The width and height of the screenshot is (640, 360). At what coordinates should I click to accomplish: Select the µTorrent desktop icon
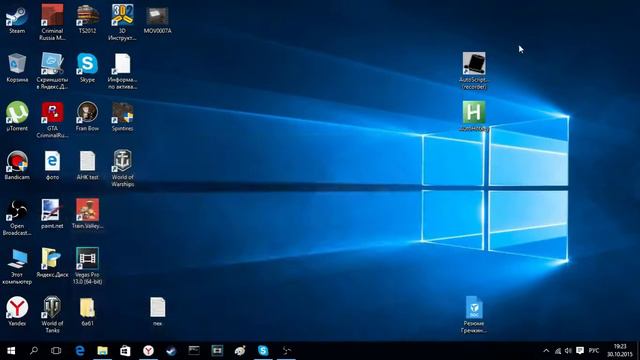tap(17, 117)
